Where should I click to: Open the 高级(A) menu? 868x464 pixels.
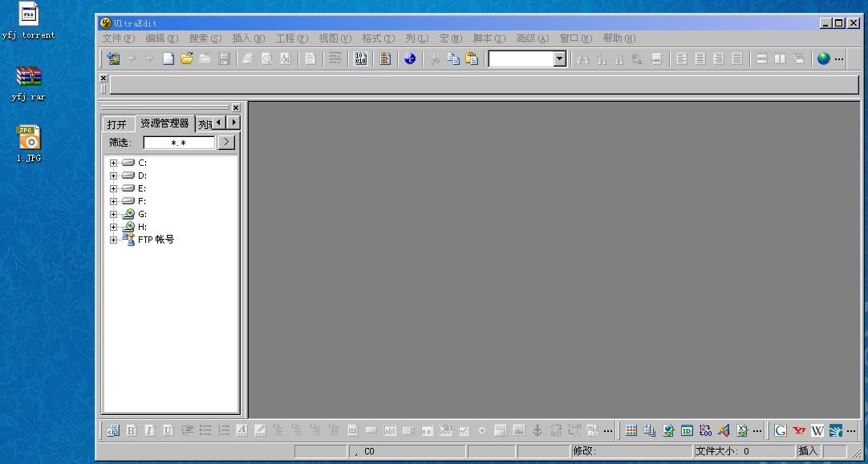coord(533,38)
